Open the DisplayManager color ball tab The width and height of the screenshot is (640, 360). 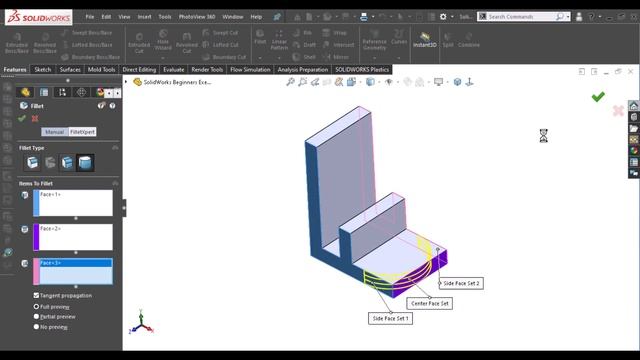[100, 92]
